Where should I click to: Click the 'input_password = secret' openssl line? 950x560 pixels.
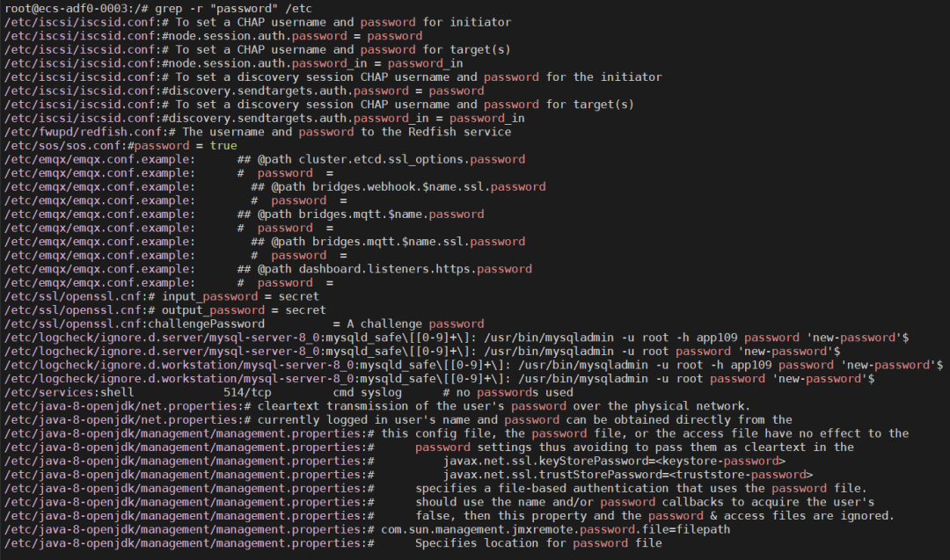tap(162, 296)
